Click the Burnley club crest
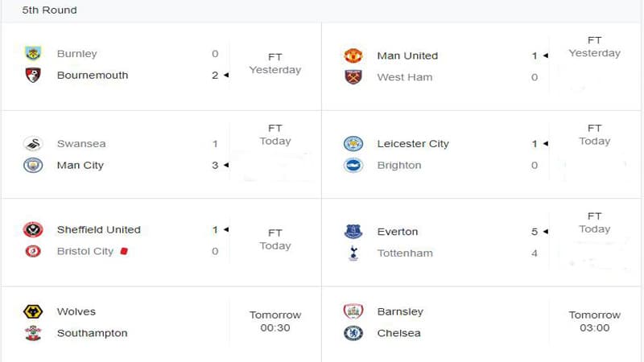The height and width of the screenshot is (362, 644). pos(33,53)
